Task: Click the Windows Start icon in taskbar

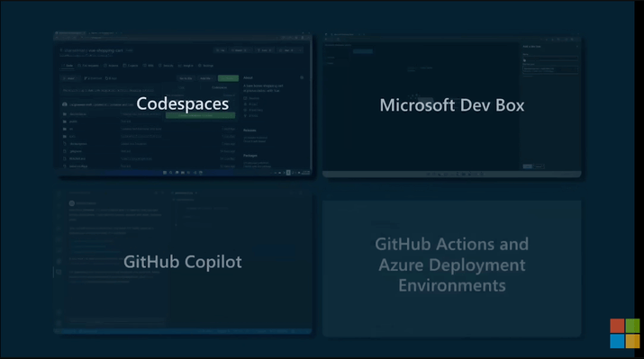Action: click(x=165, y=173)
